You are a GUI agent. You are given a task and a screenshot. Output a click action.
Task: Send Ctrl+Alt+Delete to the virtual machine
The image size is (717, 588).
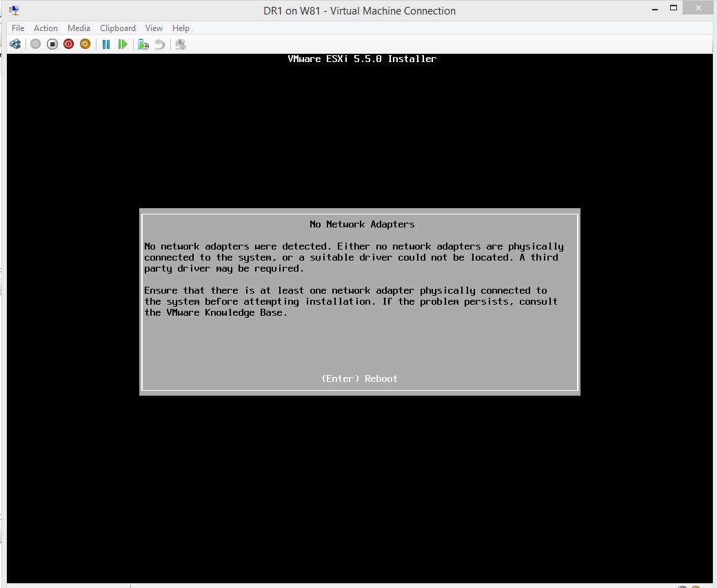pyautogui.click(x=15, y=43)
